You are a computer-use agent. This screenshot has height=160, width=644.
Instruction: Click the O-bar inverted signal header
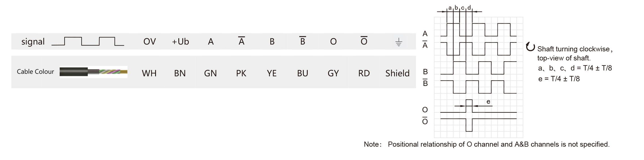[364, 41]
